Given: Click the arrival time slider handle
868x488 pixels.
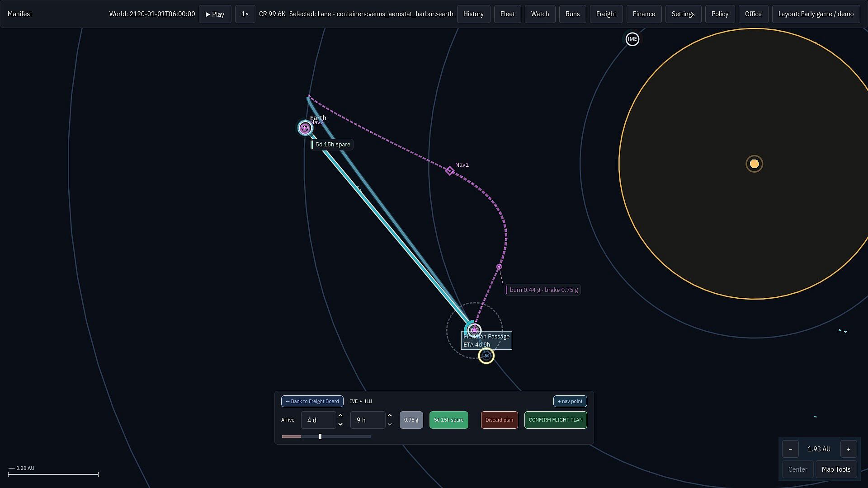Looking at the screenshot, I should pos(320,436).
